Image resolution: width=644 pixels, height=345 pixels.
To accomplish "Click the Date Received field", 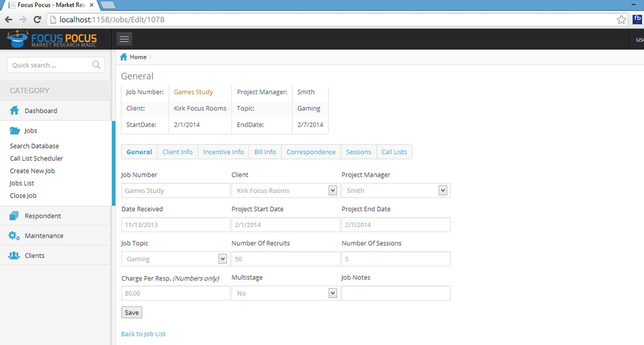I will [x=176, y=225].
